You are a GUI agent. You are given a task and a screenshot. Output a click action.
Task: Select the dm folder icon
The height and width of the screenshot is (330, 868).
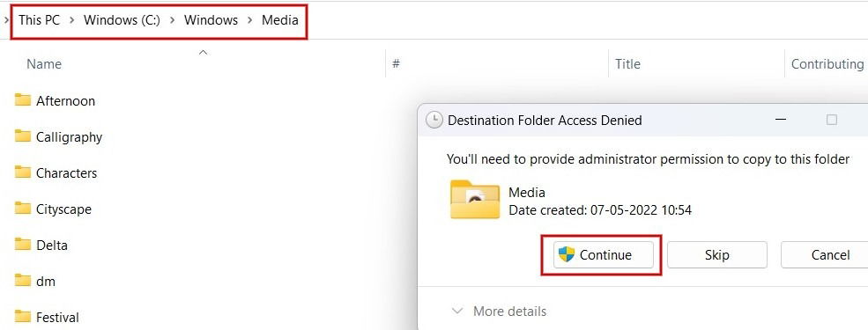point(23,281)
